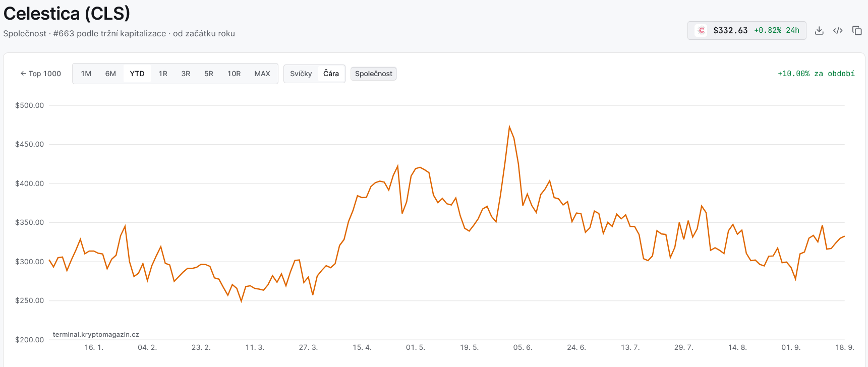Click the 01. 9. date label
The height and width of the screenshot is (367, 868).
point(791,347)
